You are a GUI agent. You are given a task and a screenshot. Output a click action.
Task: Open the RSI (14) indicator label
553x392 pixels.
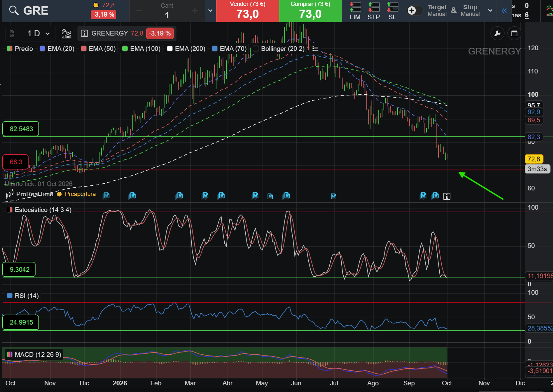(x=23, y=296)
